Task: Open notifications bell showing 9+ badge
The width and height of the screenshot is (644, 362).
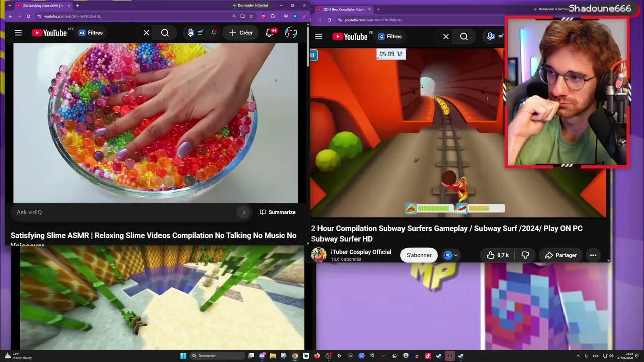Action: point(270,33)
